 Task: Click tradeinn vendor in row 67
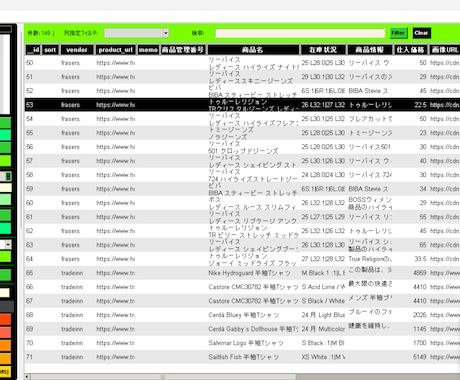[x=72, y=301]
